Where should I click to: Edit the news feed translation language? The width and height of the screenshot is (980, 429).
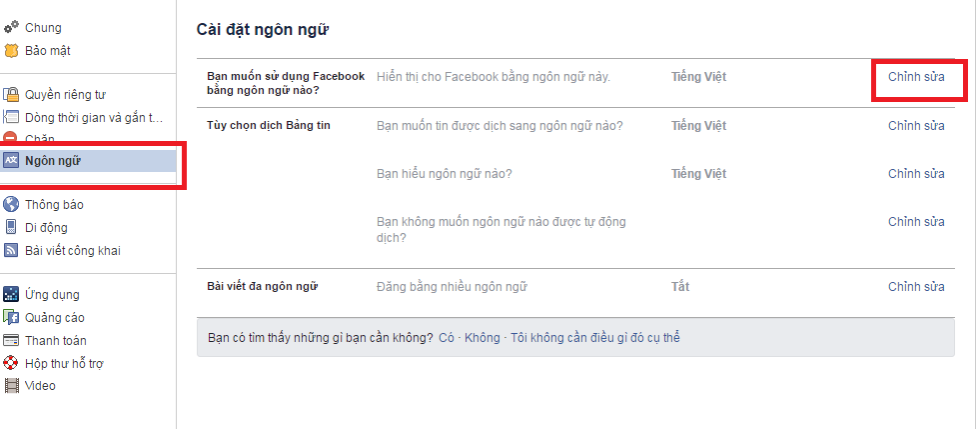coord(915,125)
